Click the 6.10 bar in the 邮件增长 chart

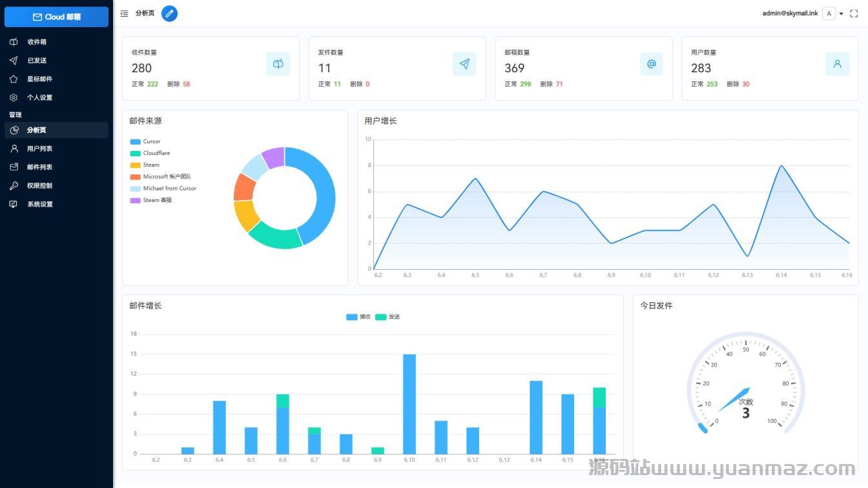tap(409, 403)
